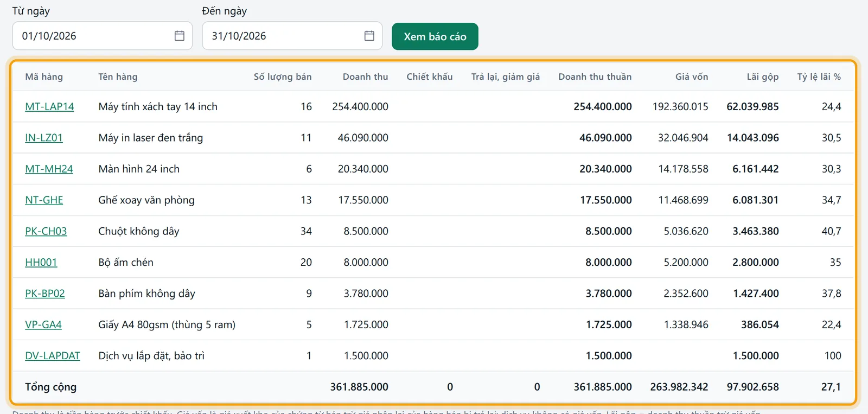Image resolution: width=868 pixels, height=414 pixels.
Task: Open item link NT-GHE
Action: click(44, 200)
